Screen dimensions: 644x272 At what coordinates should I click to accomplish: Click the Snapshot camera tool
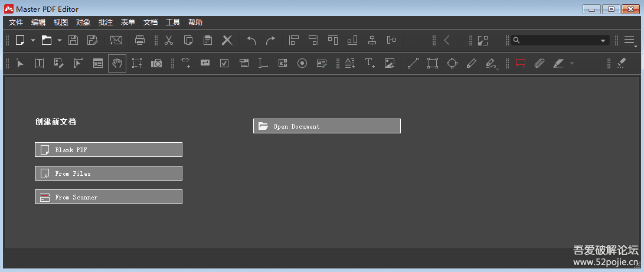pos(156,63)
